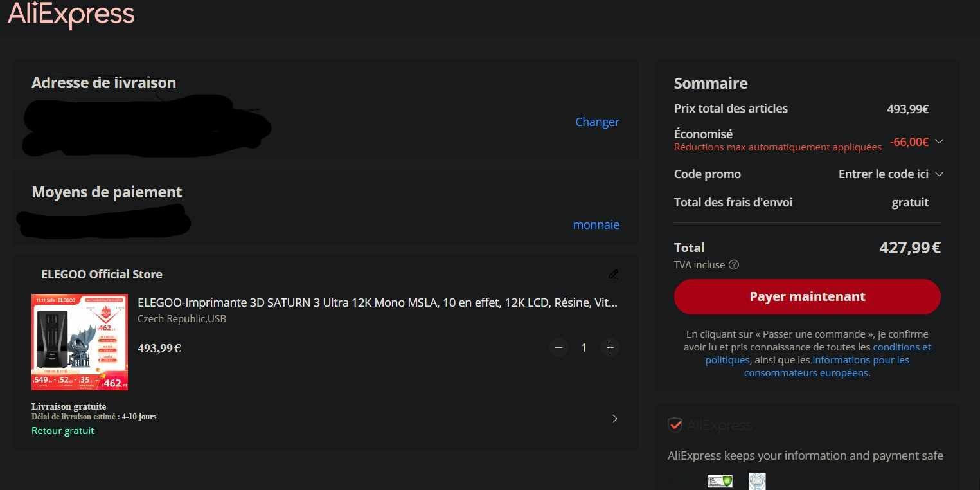Click ELEGOO Official Store name
This screenshot has height=490, width=980.
[102, 275]
